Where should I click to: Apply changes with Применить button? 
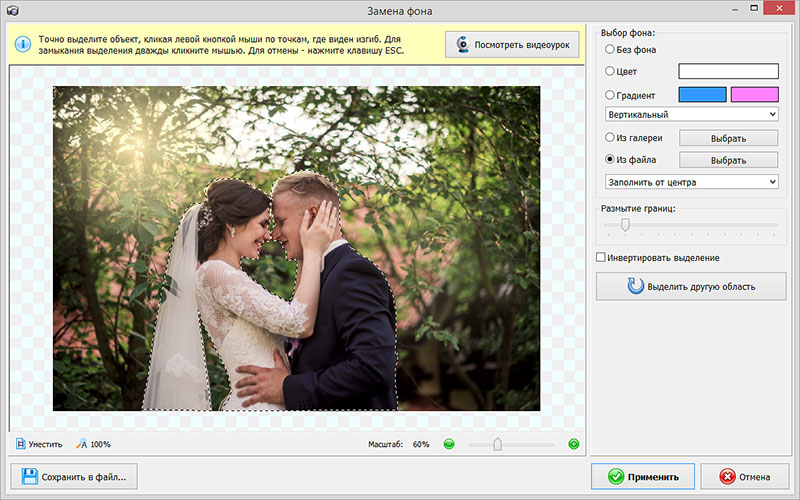[x=643, y=477]
